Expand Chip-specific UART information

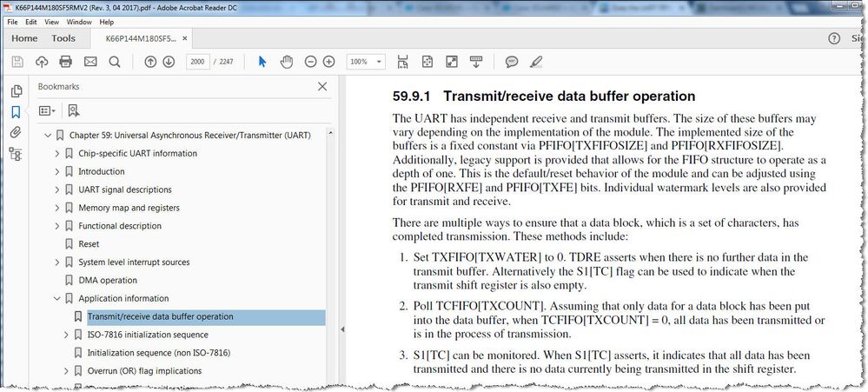click(57, 153)
